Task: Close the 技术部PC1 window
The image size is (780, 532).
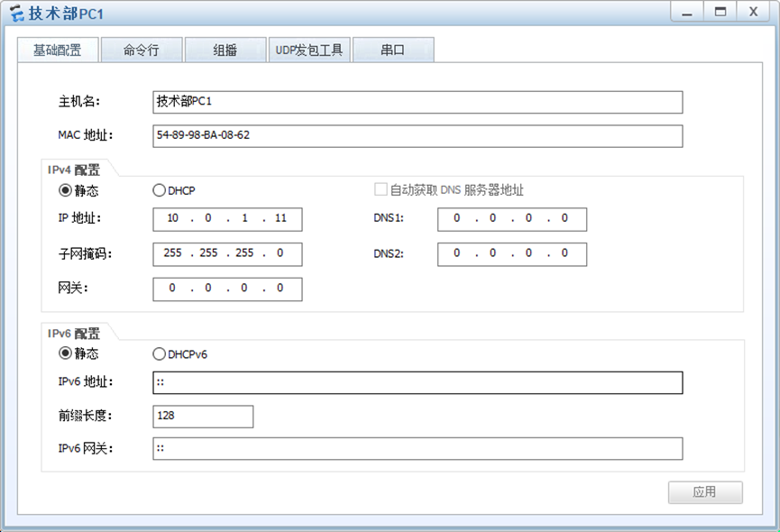Action: (x=752, y=12)
